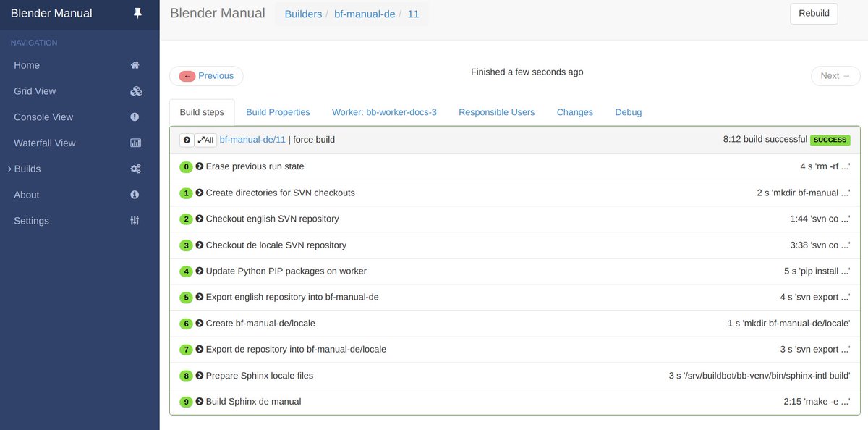Click the Waterfall View chart icon
Screen dimensions: 868x430
tap(135, 143)
